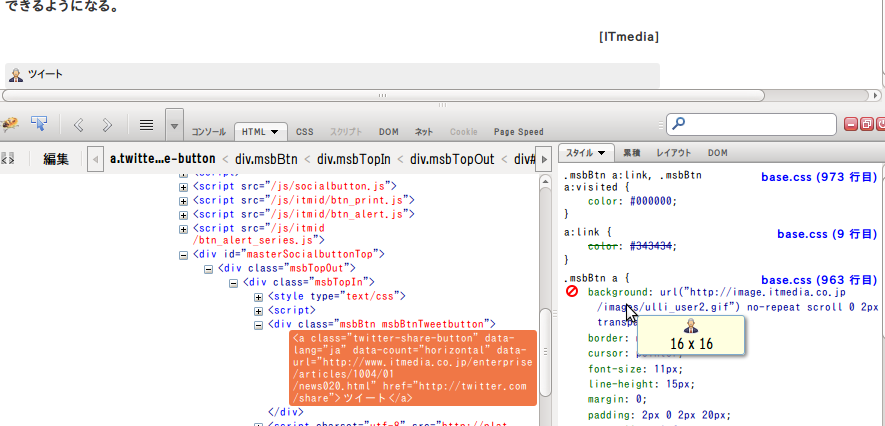Click the ツイート tweet link on the page

tap(46, 74)
